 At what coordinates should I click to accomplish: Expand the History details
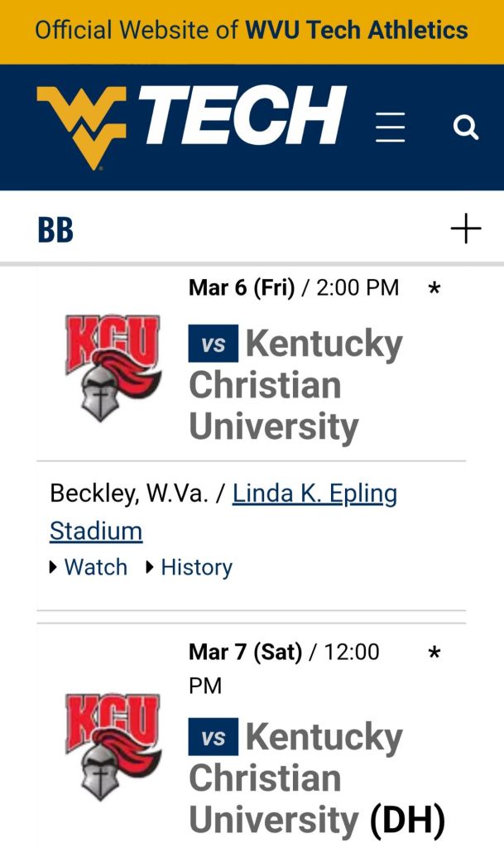click(189, 567)
